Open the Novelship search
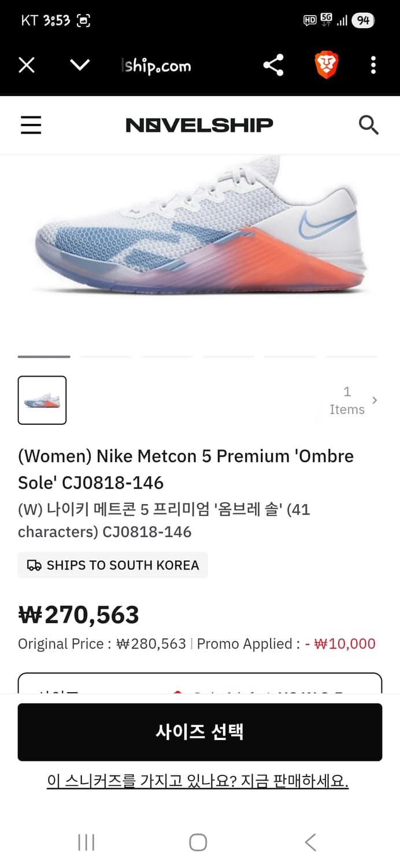400x868 pixels. (x=369, y=124)
